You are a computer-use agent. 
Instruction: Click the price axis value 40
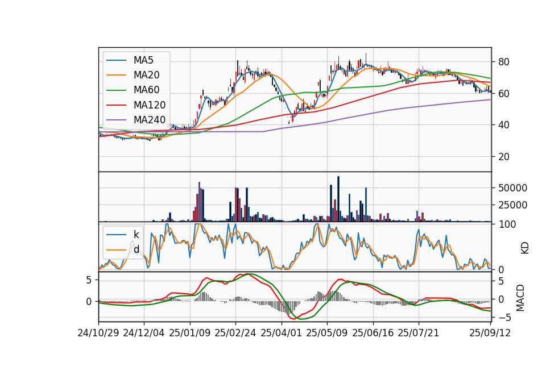[x=504, y=125]
